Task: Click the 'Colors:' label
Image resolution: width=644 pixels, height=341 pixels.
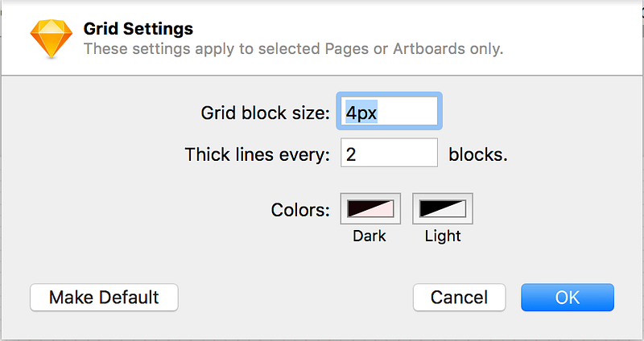Action: click(300, 210)
